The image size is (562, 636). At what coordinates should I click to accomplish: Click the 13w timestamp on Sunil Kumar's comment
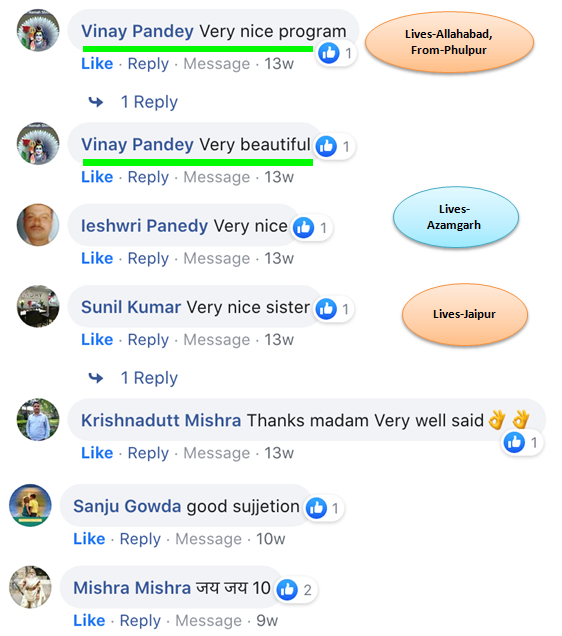point(279,339)
